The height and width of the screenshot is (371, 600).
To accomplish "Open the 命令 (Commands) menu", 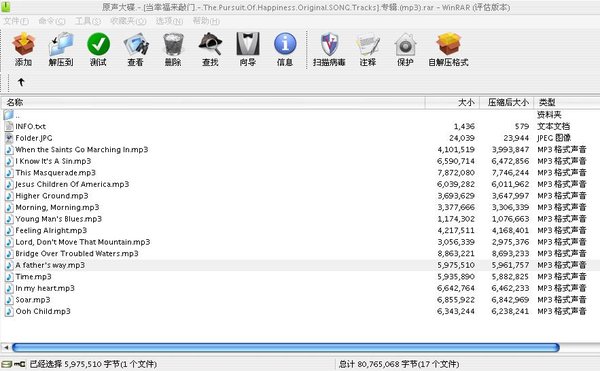I will click(x=52, y=21).
